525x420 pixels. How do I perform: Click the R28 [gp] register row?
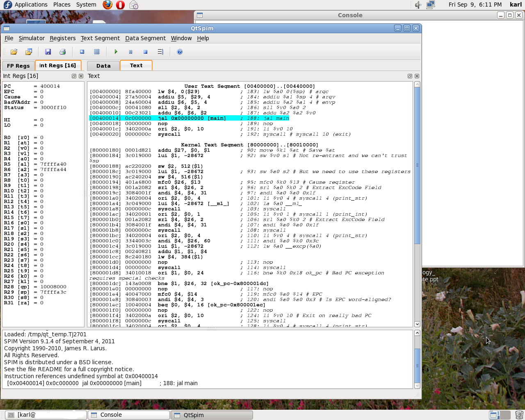tap(35, 287)
